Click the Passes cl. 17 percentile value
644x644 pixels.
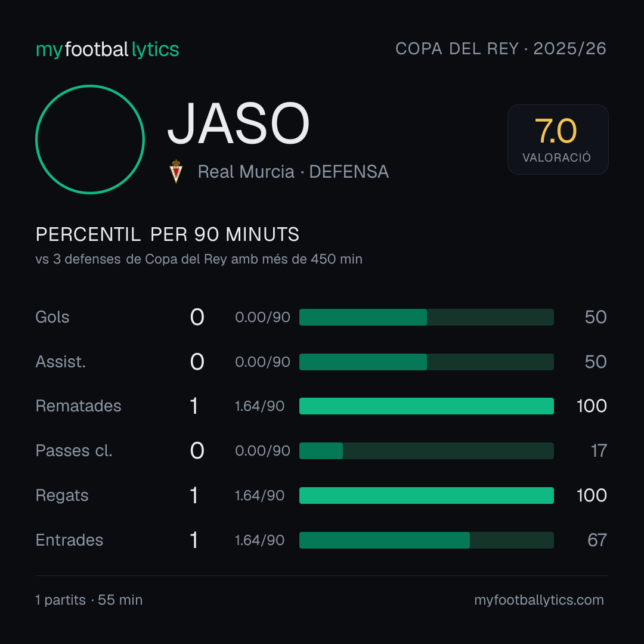(599, 451)
